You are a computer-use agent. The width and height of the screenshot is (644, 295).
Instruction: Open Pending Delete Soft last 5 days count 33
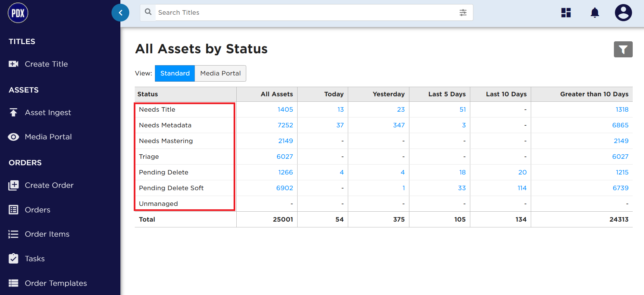(462, 188)
